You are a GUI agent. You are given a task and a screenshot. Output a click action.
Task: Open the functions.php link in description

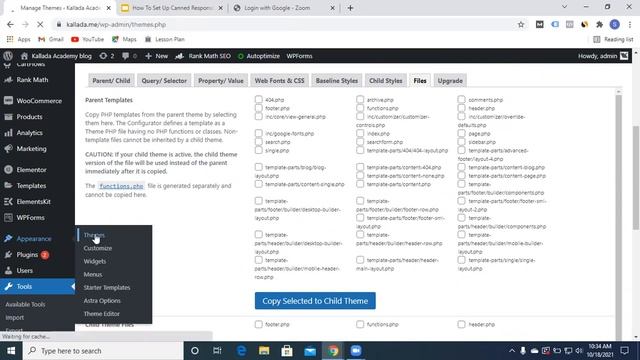click(x=121, y=186)
